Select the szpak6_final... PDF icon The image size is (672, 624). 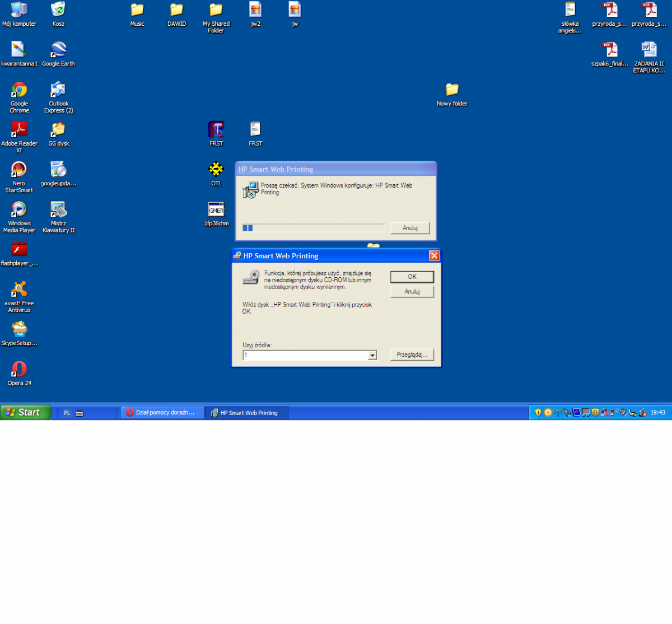pos(610,54)
